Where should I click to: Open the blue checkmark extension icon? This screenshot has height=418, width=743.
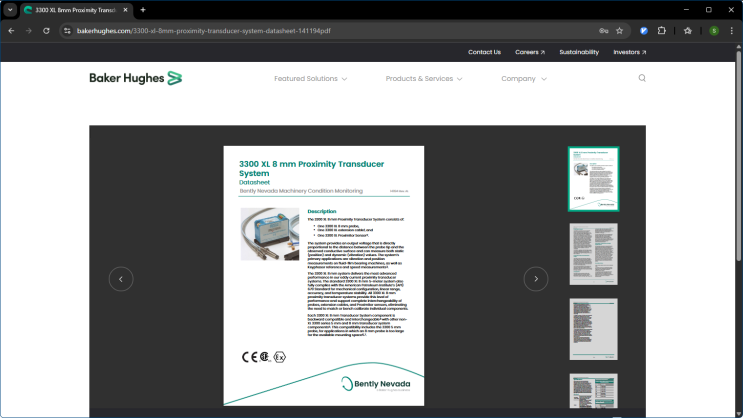(x=644, y=31)
